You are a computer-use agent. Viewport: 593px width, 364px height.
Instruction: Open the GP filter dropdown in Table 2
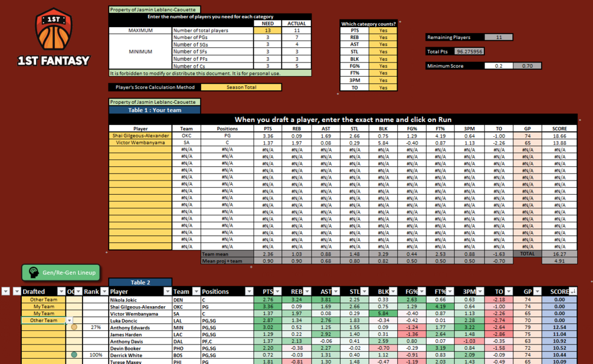click(x=538, y=291)
